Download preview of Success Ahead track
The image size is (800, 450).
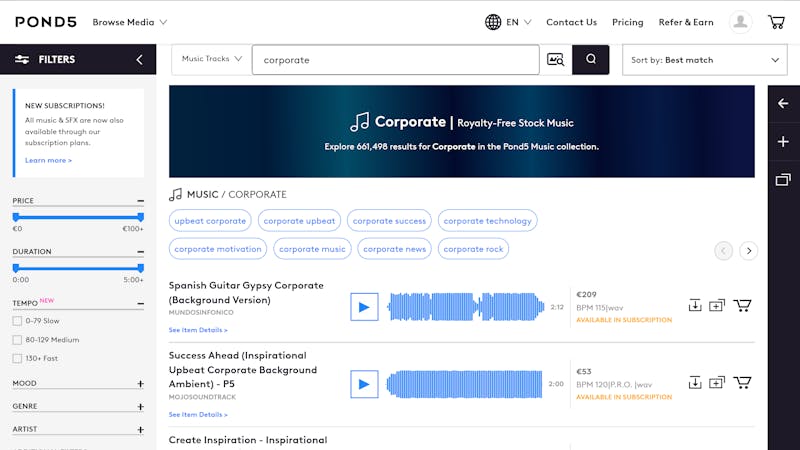695,382
